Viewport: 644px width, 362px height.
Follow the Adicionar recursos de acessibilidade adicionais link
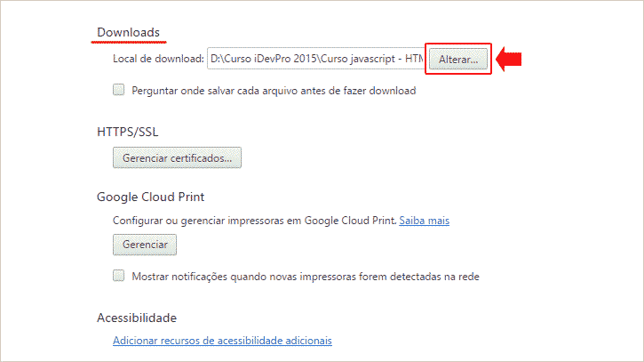pos(222,341)
